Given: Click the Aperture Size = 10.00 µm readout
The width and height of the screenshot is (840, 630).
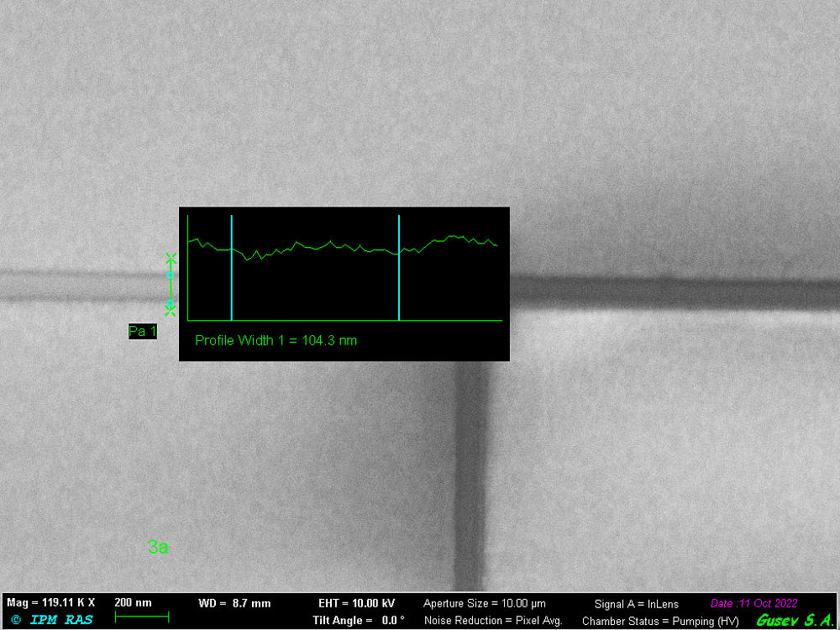Looking at the screenshot, I should [x=484, y=603].
